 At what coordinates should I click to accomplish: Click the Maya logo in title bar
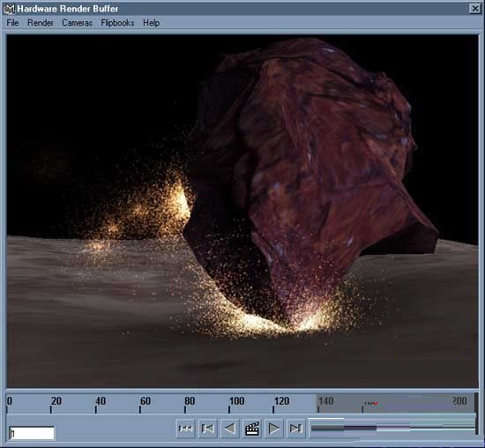tap(10, 9)
